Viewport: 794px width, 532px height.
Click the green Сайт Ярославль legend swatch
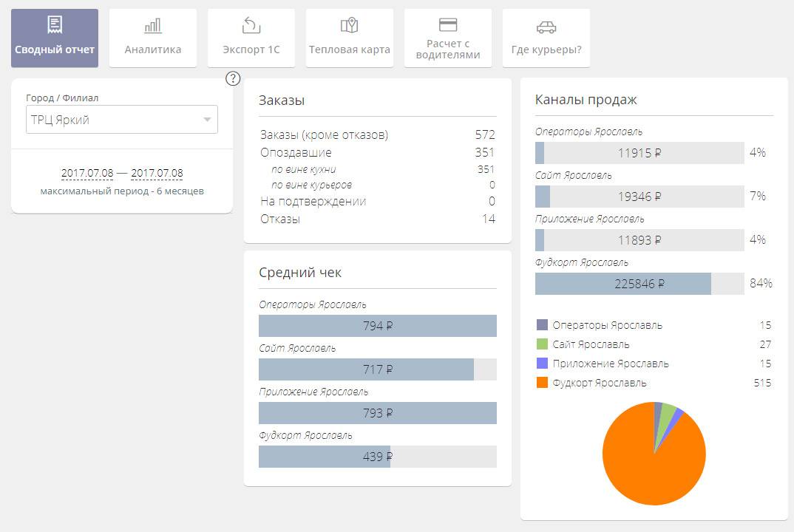click(x=542, y=344)
